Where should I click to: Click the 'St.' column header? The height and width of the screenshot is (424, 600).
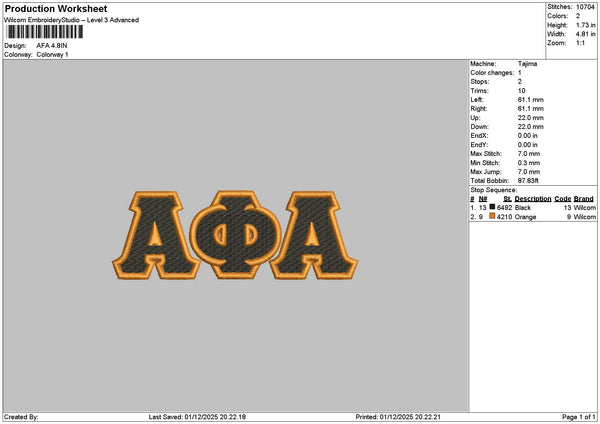[x=507, y=199]
